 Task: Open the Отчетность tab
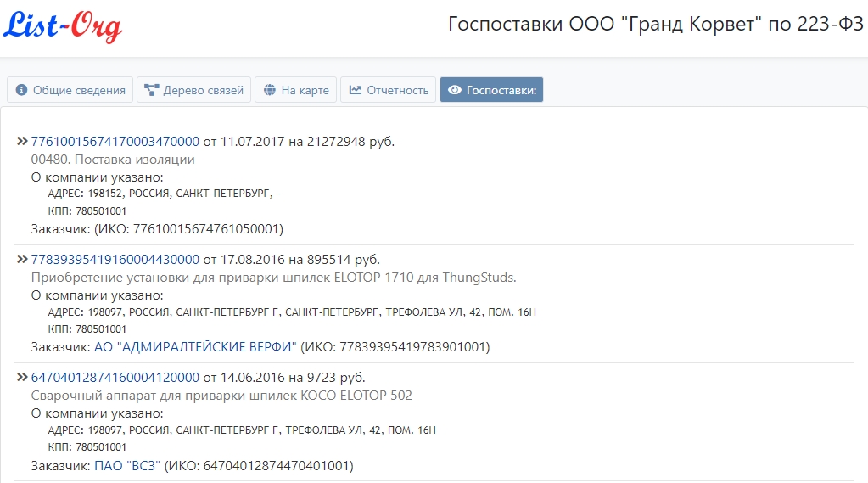(388, 90)
